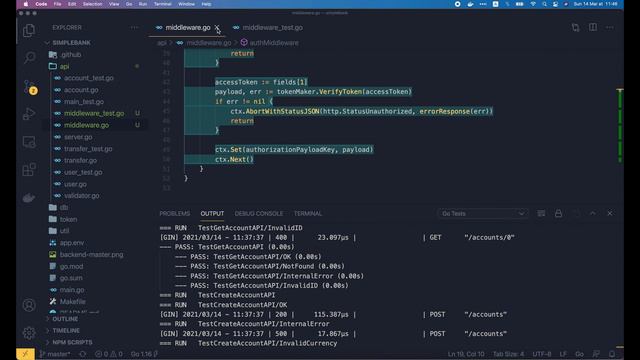Maximize the panel with the chevron up
640x360 pixels.
(593, 213)
